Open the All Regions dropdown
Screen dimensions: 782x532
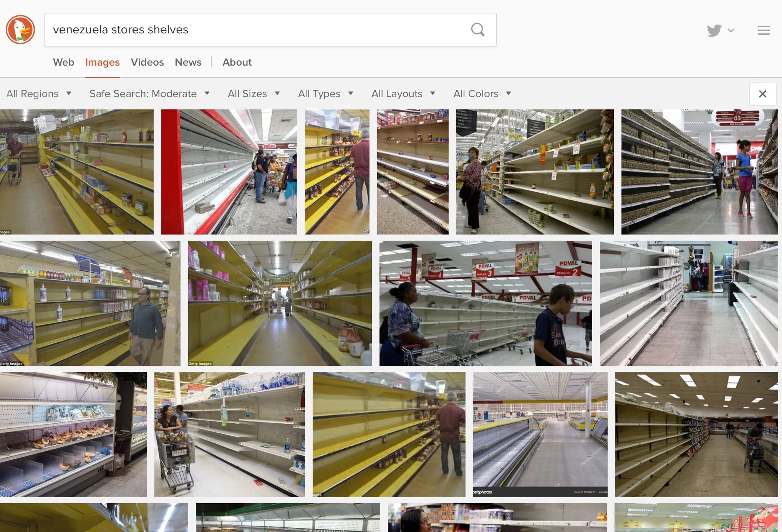click(39, 94)
